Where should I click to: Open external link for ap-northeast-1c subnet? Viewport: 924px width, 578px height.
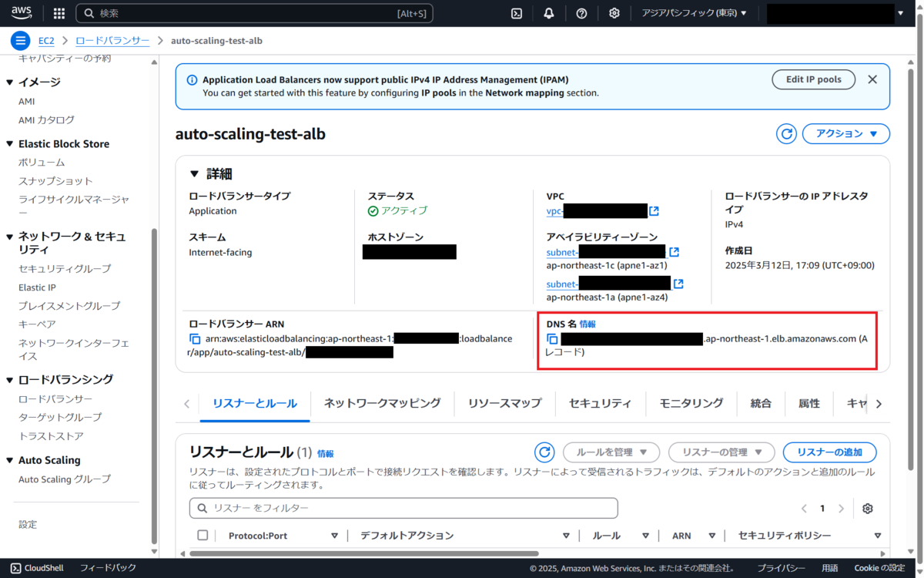pyautogui.click(x=674, y=252)
